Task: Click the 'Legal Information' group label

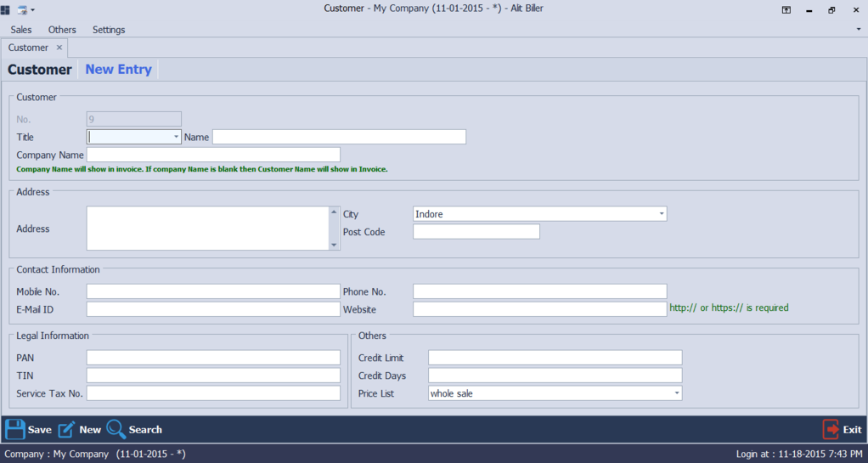Action: pos(53,336)
